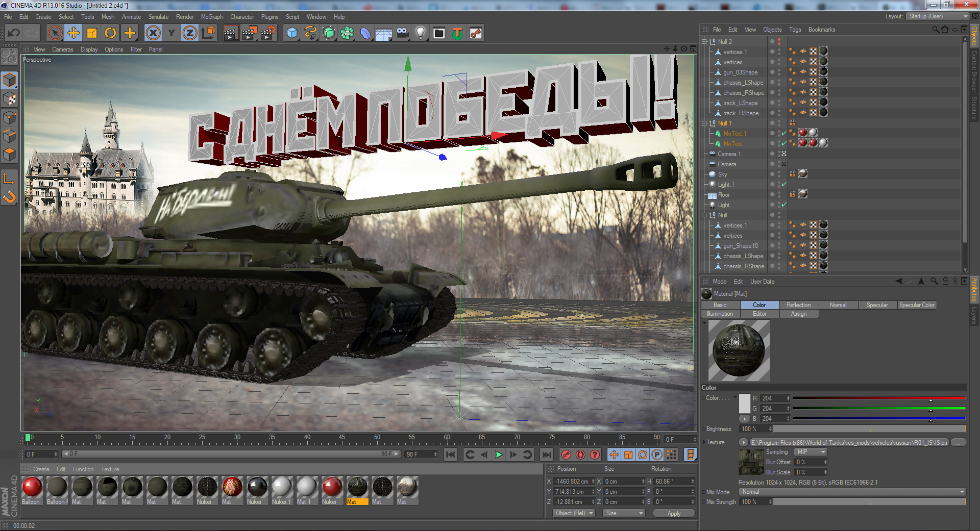Open Mix Mode Normal dropdown
Image resolution: width=980 pixels, height=531 pixels.
[x=852, y=492]
